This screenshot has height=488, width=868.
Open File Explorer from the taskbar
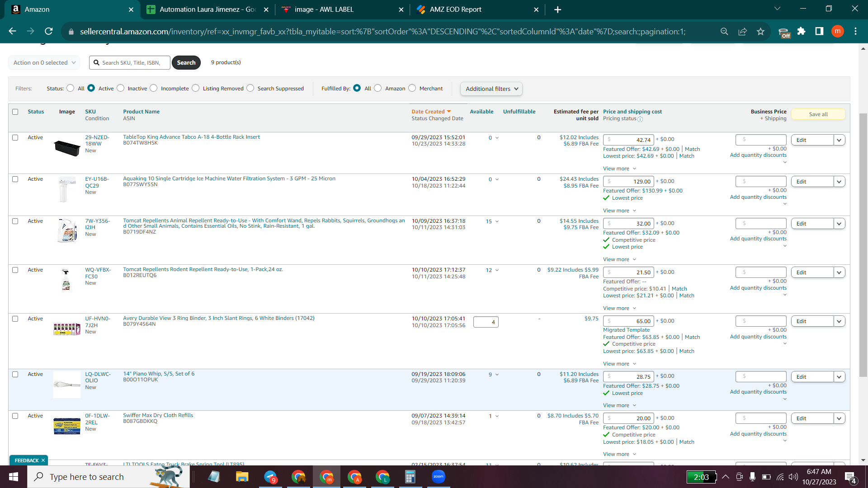coord(242,477)
